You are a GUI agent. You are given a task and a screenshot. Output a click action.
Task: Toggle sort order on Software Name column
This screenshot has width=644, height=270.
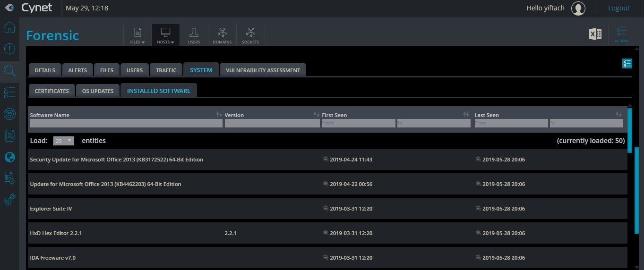tap(219, 115)
